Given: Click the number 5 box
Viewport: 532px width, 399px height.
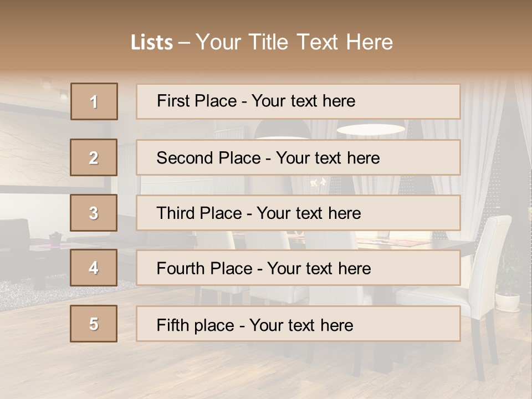Looking at the screenshot, I should (x=94, y=324).
